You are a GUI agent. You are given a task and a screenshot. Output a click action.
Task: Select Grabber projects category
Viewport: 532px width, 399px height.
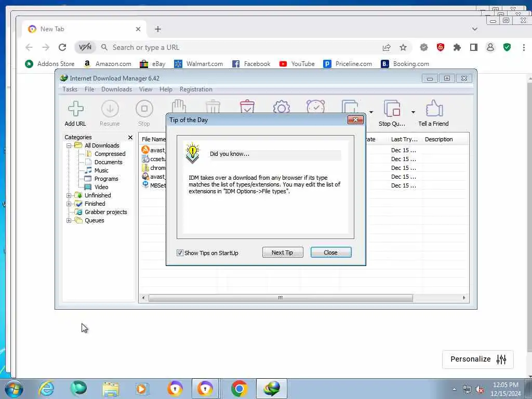(105, 212)
